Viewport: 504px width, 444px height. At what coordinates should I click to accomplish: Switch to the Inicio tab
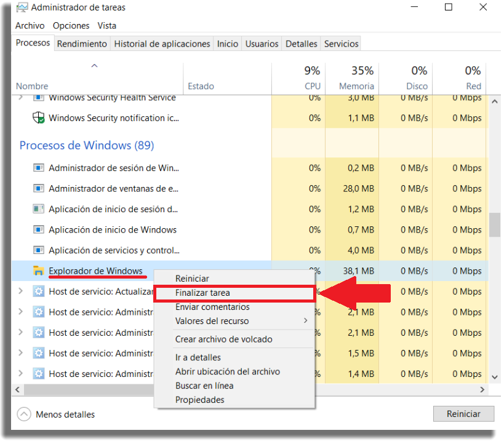point(228,44)
